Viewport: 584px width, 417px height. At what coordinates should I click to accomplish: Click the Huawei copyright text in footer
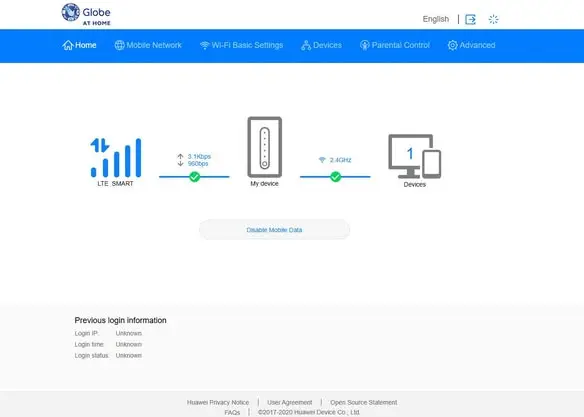pyautogui.click(x=309, y=413)
